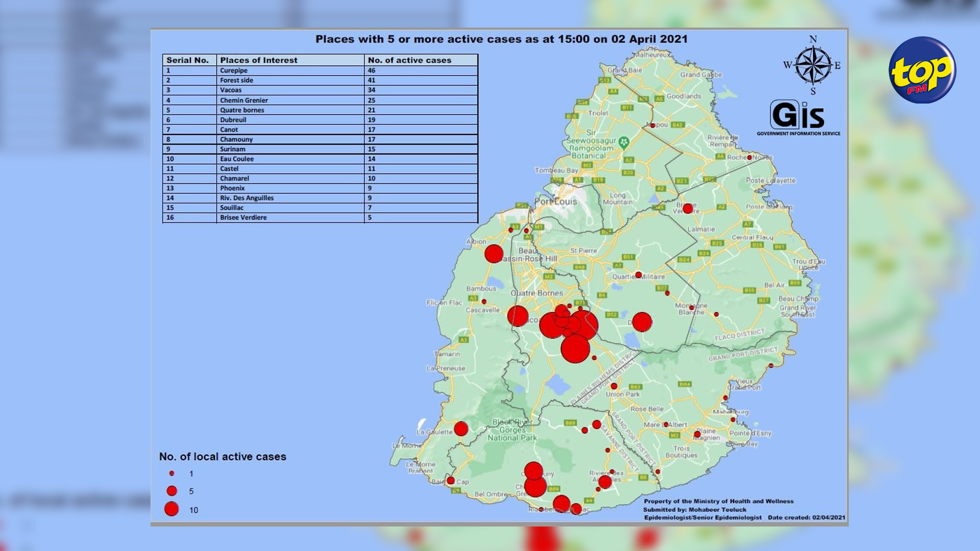The width and height of the screenshot is (980, 551).
Task: Click the Black River Gorges National Park label
Action: pos(512,430)
